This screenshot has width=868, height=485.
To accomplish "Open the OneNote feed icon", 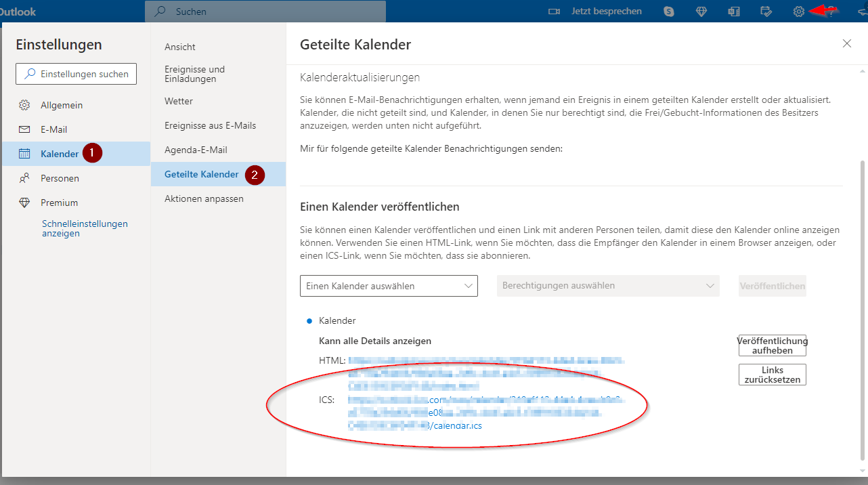I will [x=734, y=12].
